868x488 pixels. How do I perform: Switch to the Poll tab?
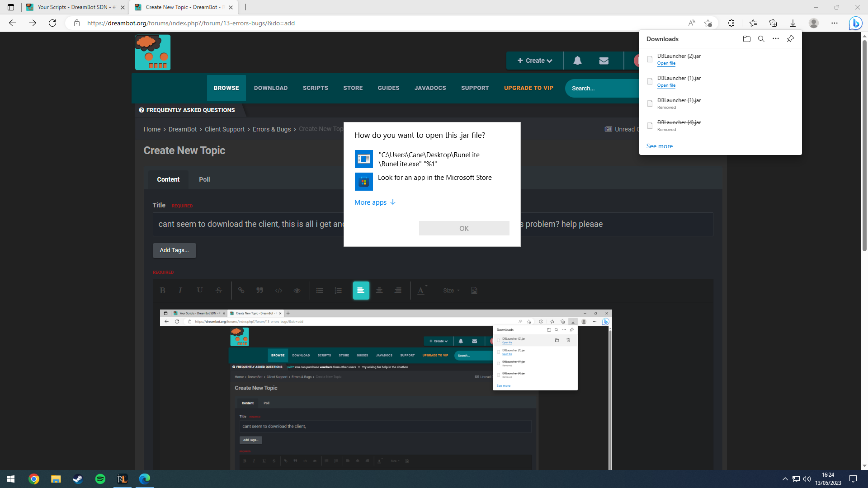(204, 179)
